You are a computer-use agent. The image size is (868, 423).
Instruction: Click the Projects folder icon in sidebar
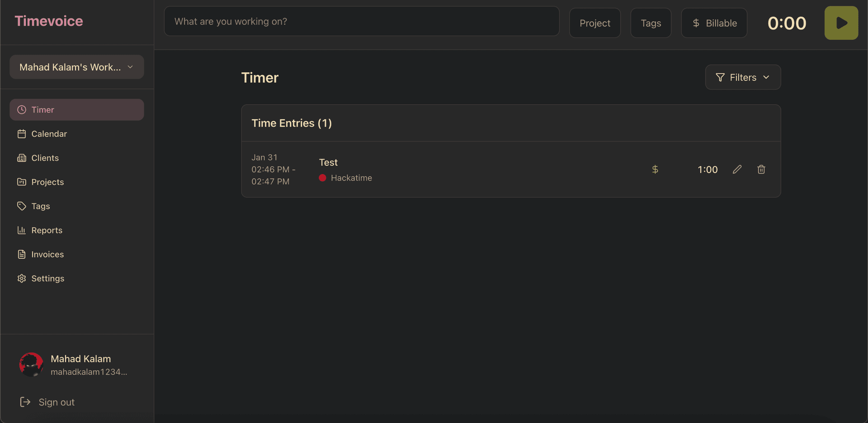click(x=22, y=182)
